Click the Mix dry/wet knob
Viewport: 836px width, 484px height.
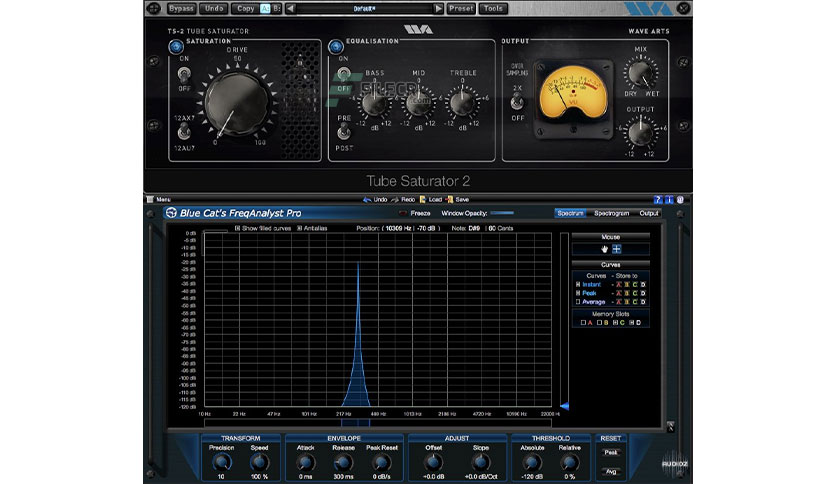640,73
